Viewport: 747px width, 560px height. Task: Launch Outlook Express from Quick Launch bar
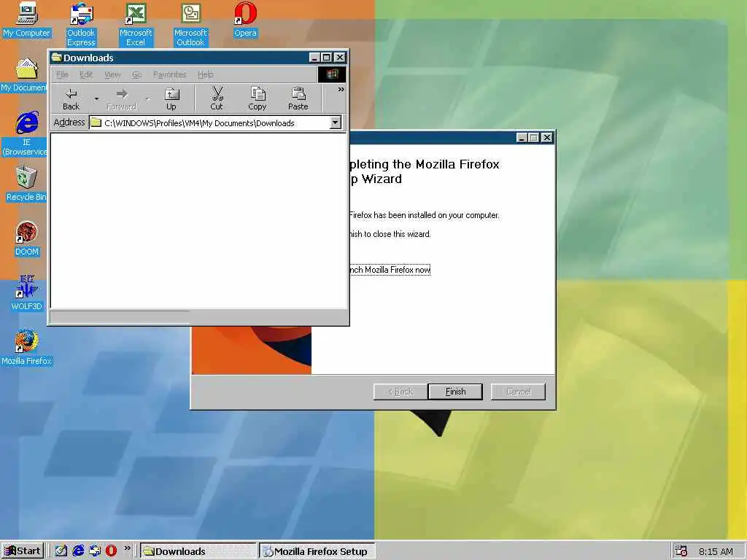[95, 551]
